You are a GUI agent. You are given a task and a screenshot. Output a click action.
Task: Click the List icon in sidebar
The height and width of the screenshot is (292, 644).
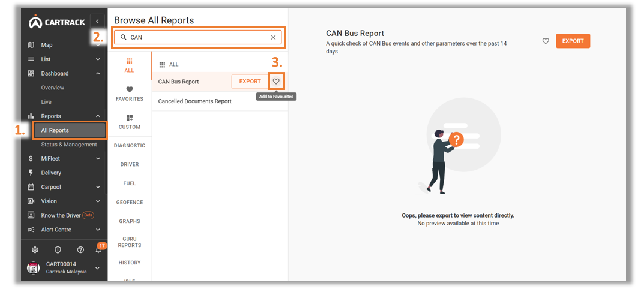(x=31, y=59)
